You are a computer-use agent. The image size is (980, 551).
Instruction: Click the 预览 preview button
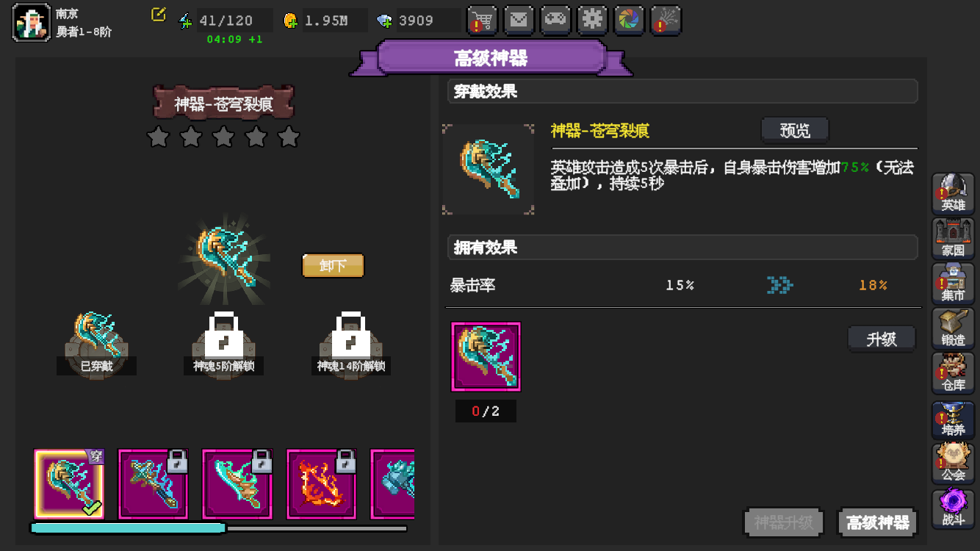coord(795,131)
